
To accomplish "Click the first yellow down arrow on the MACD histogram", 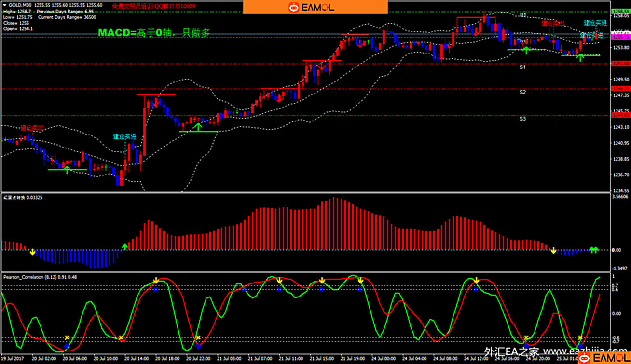I will pos(32,252).
